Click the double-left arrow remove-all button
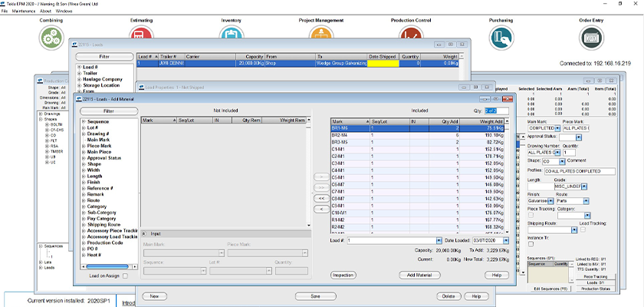Viewport: 644px width, 307px height. 321,198
